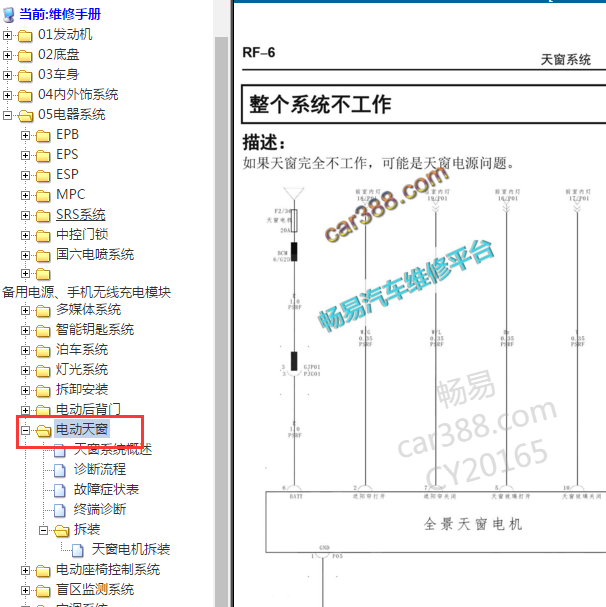This screenshot has height=607, width=606.
Task: Click the folder icon next to EPS
Action: point(43,156)
